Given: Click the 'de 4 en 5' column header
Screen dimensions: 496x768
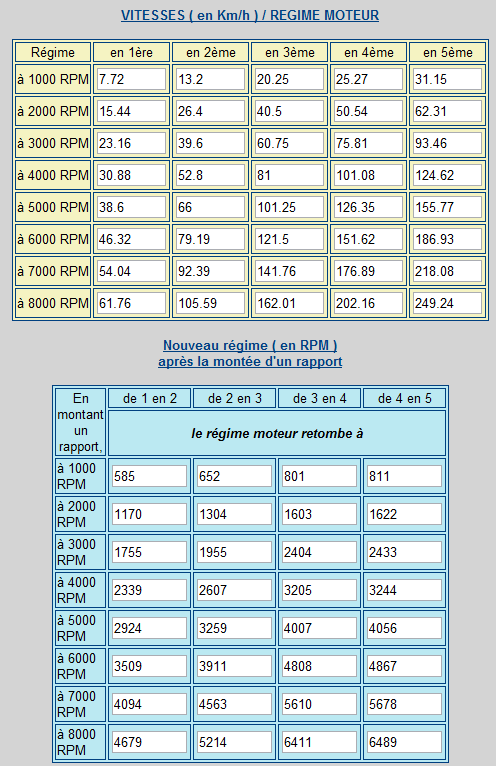Looking at the screenshot, I should click(x=404, y=398).
